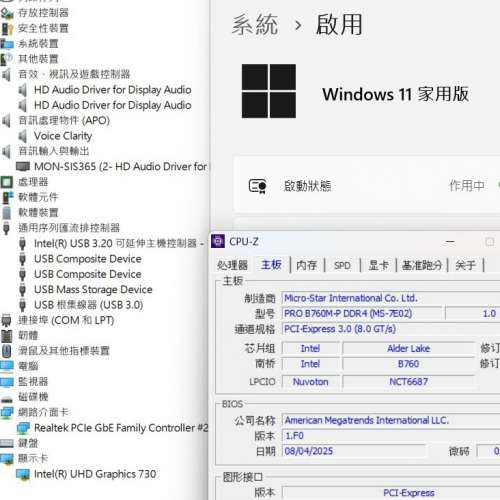Click the mouse and pointing devices icon
500x500 pixels.
coord(7,351)
